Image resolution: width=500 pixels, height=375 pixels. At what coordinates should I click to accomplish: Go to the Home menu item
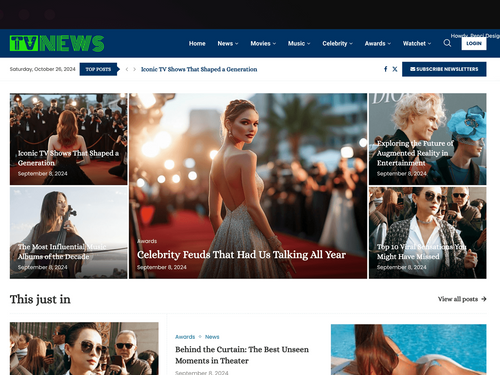click(197, 43)
